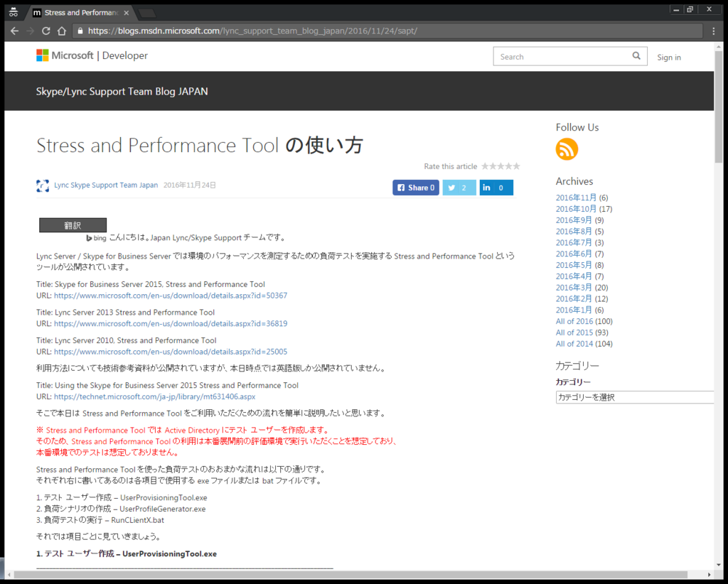Image resolution: width=728 pixels, height=584 pixels.
Task: Click the incognito icon in title bar
Action: (14, 12)
